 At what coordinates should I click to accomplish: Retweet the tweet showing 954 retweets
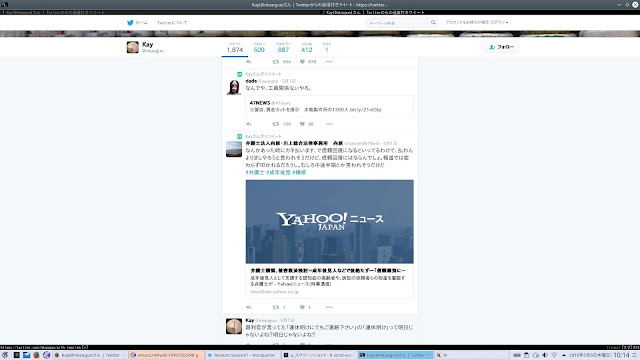tap(276, 62)
